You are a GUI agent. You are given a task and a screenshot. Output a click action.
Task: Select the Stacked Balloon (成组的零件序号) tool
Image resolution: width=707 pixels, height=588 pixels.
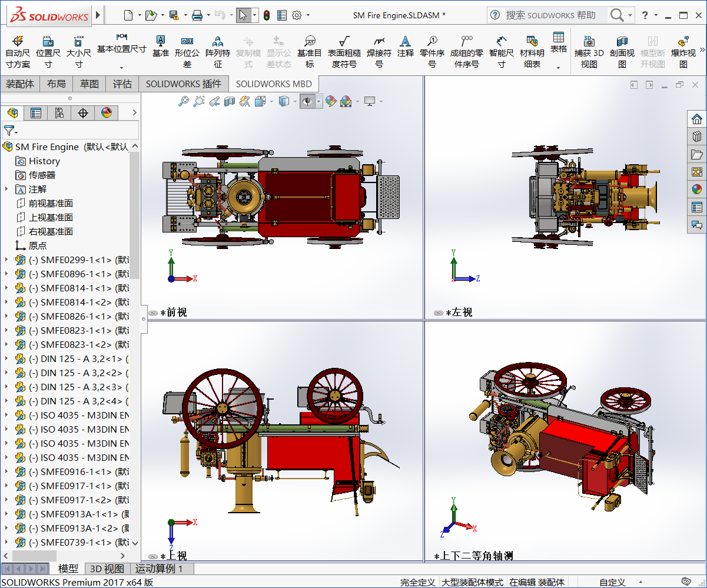tap(467, 52)
